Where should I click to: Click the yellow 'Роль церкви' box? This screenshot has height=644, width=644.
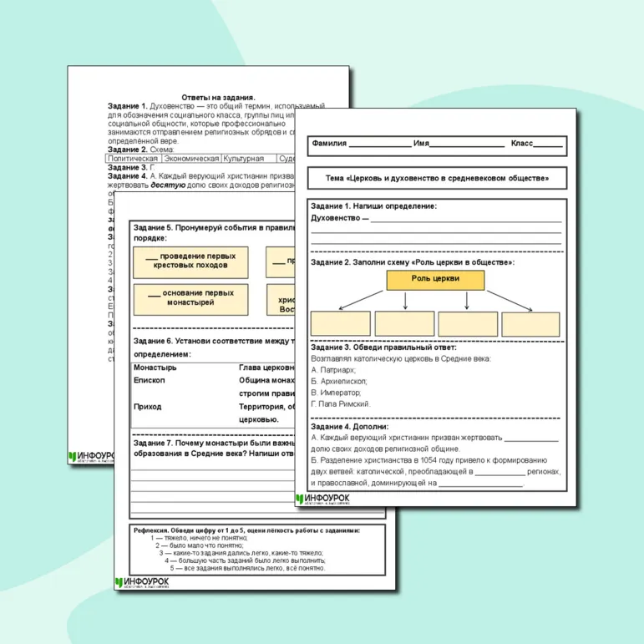click(x=435, y=280)
